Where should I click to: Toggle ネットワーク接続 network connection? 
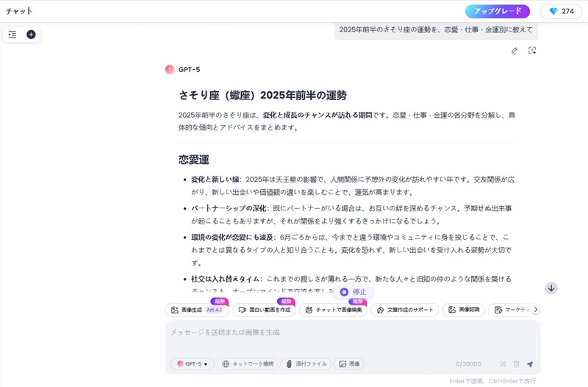[x=247, y=364]
